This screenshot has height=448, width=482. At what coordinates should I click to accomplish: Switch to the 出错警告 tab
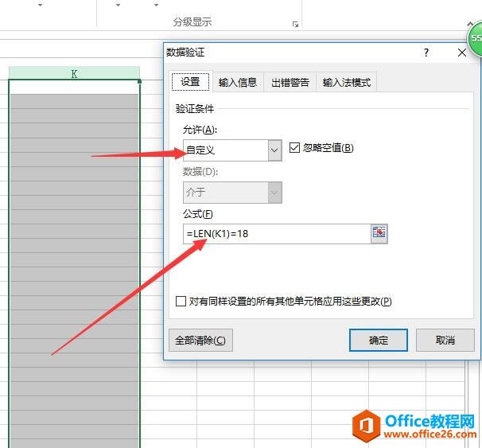pos(290,83)
